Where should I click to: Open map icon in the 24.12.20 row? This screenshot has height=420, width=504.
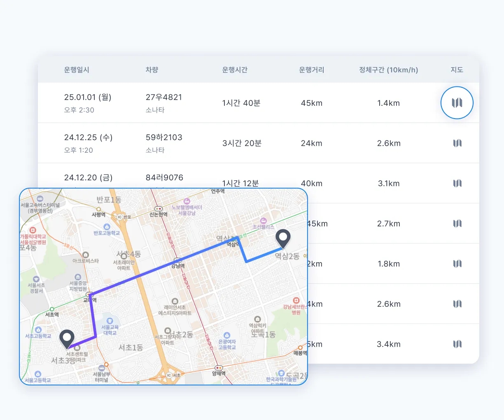tap(457, 183)
